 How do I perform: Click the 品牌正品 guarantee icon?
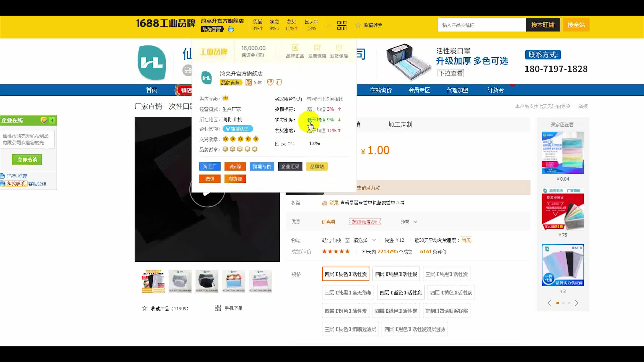(295, 47)
